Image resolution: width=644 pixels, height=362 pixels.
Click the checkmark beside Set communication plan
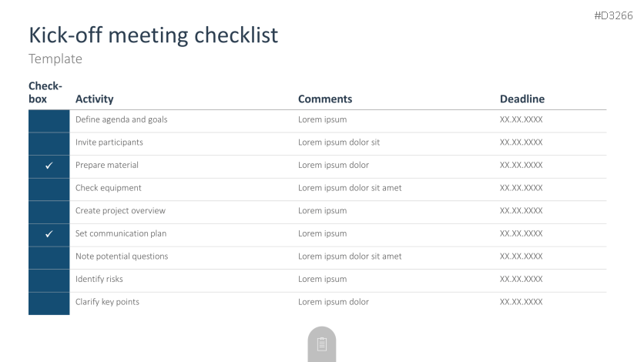pos(49,234)
